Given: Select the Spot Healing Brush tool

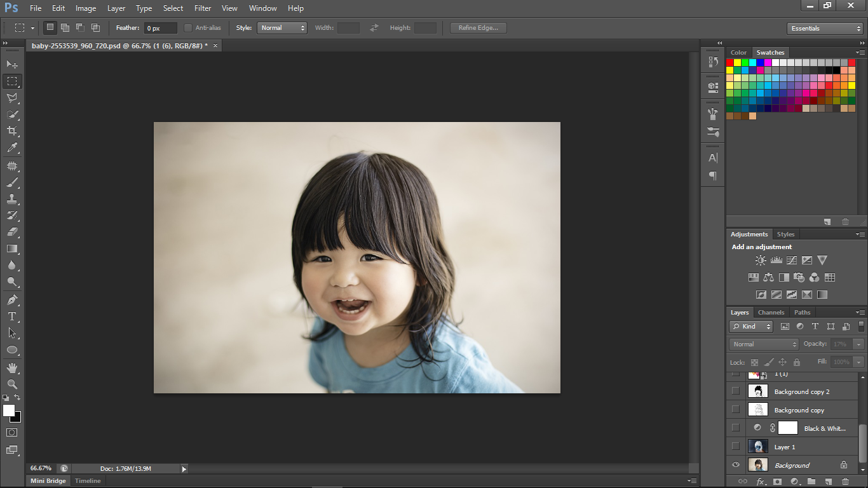Looking at the screenshot, I should coord(12,166).
